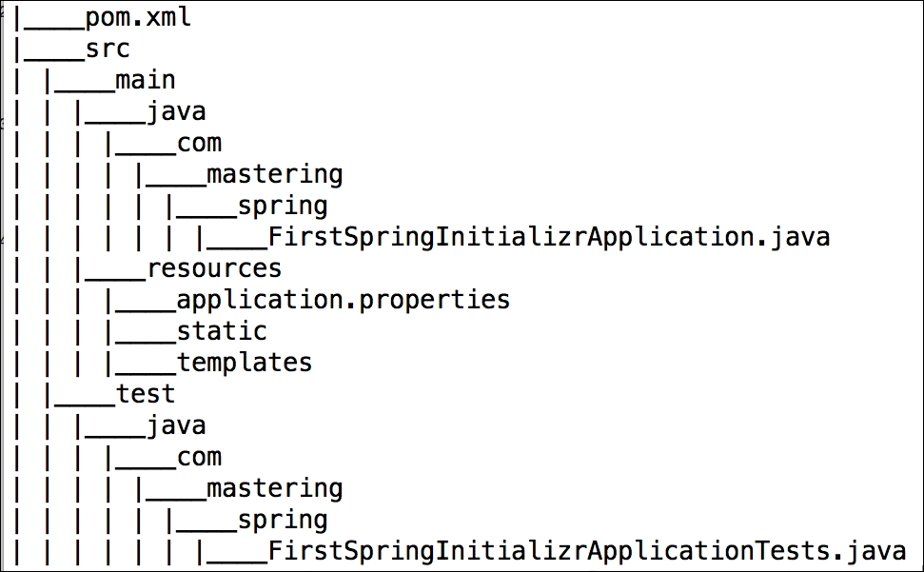Open FirstSpringInitializrApplicationTests.java
Image resolution: width=924 pixels, height=572 pixels.
(x=586, y=551)
